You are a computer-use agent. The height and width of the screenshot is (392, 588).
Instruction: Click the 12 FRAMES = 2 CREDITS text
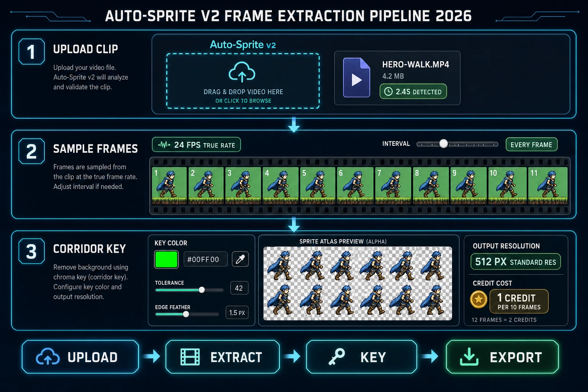(504, 320)
